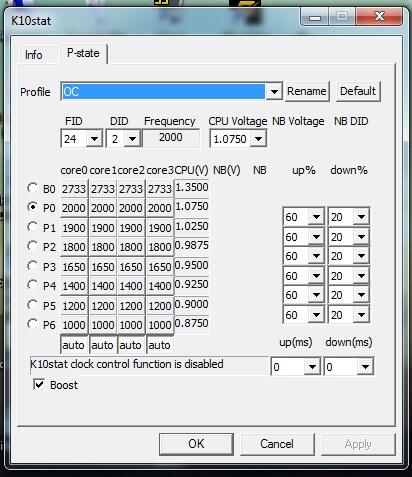This screenshot has height=477, width=412.
Task: Click core0 B0 cell showing 2733
Action: pos(74,189)
